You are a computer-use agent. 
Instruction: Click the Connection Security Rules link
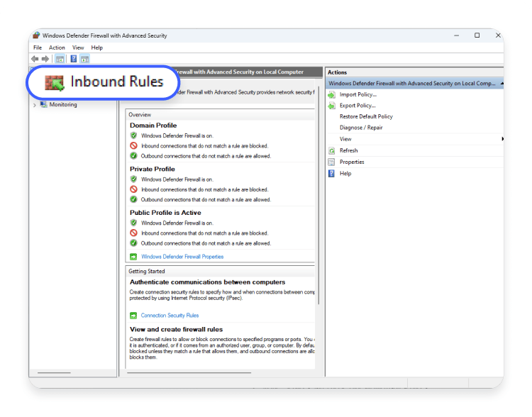(170, 316)
